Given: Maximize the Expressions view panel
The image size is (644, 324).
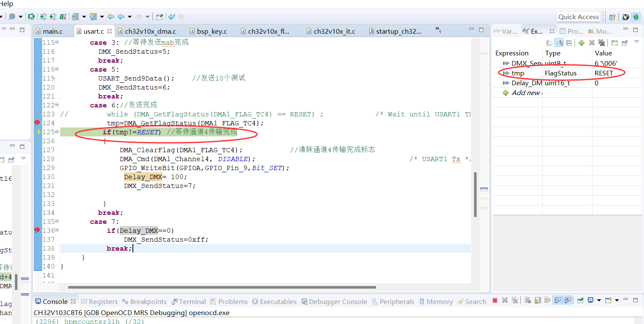Looking at the screenshot, I should click(636, 30).
